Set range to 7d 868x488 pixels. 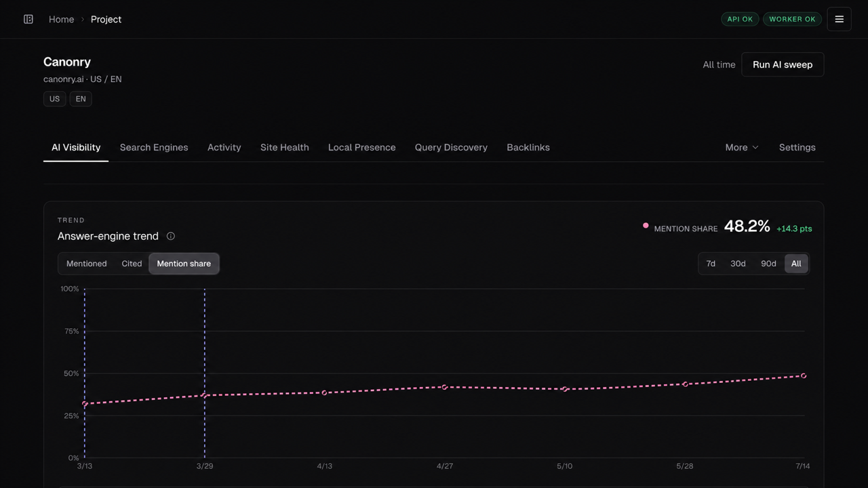(x=711, y=264)
